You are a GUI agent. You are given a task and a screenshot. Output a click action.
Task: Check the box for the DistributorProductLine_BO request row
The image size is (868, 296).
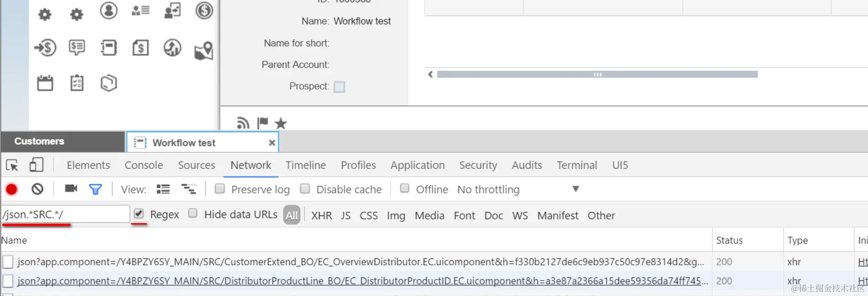coord(8,281)
